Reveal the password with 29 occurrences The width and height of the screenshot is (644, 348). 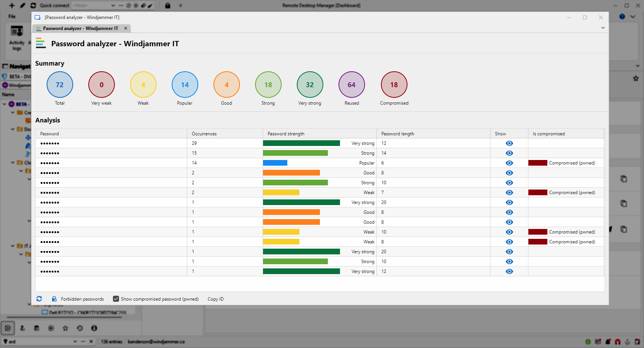point(509,143)
